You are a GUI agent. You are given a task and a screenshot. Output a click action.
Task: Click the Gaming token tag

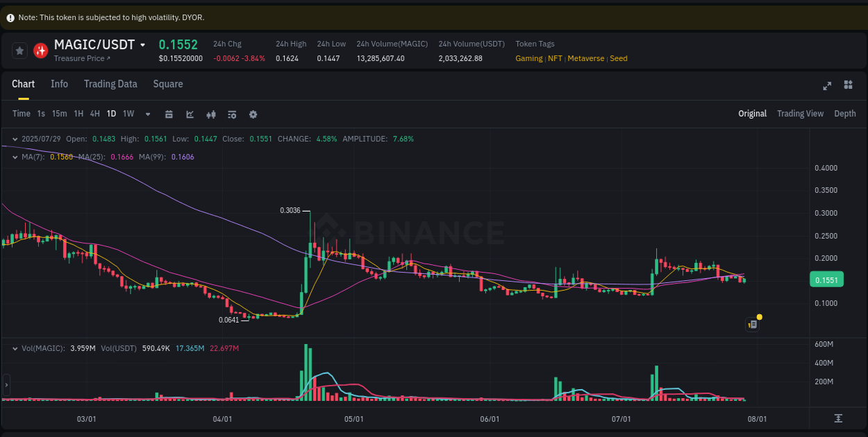[528, 58]
